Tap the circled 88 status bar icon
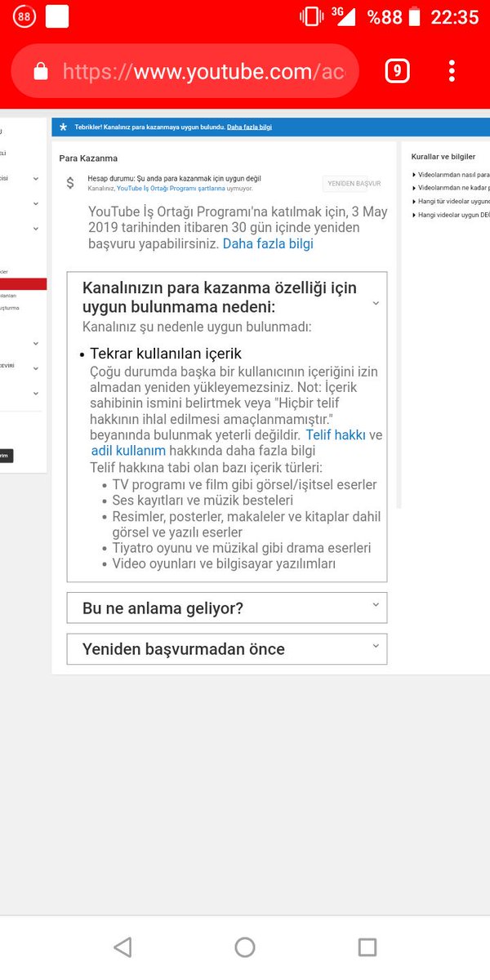This screenshot has height=980, width=490. (x=24, y=16)
